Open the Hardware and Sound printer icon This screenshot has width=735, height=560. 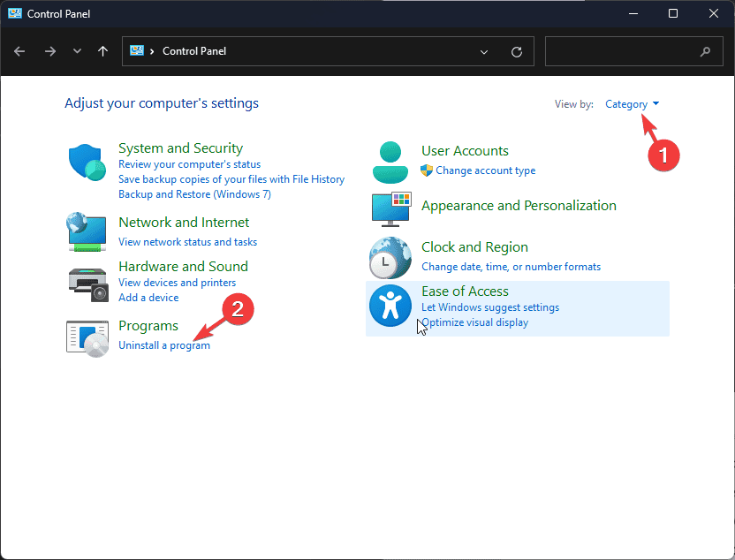point(88,284)
